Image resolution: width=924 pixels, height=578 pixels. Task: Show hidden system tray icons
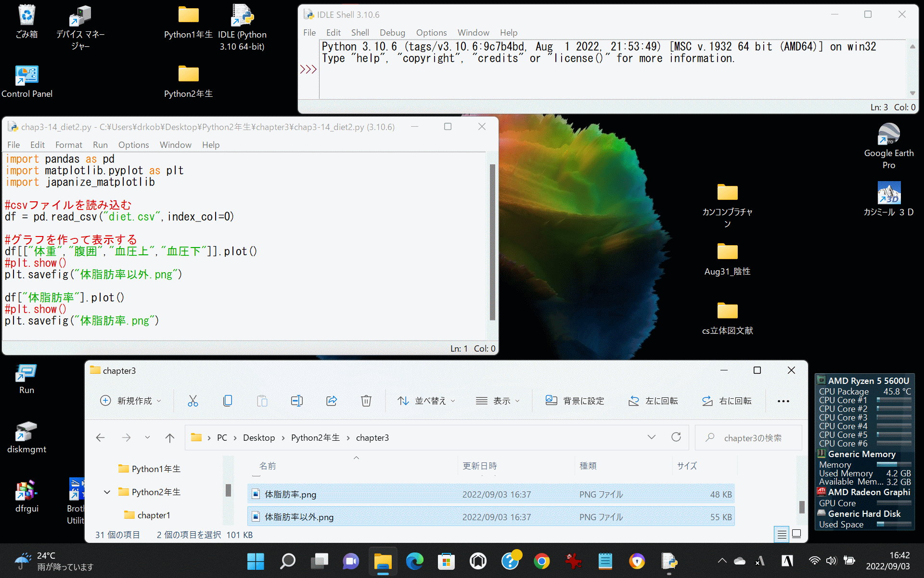coord(722,561)
